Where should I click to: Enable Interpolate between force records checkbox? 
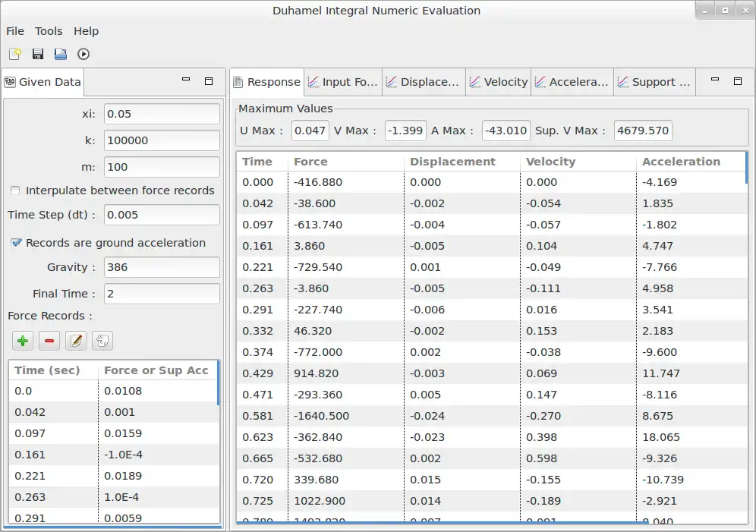[16, 190]
